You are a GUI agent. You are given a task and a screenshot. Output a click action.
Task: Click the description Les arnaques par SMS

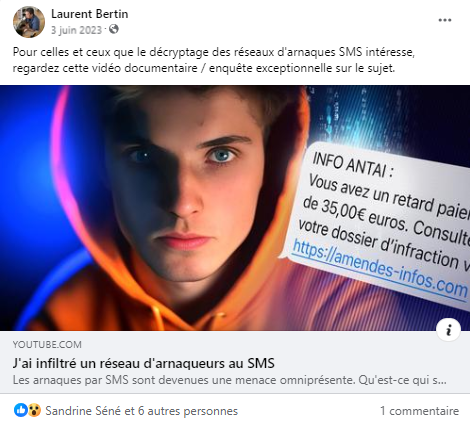[229, 380]
